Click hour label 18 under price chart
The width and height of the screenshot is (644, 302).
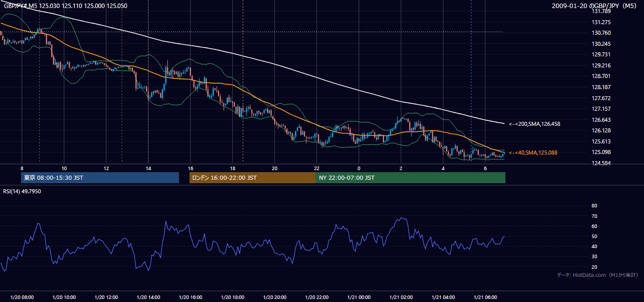pyautogui.click(x=232, y=168)
